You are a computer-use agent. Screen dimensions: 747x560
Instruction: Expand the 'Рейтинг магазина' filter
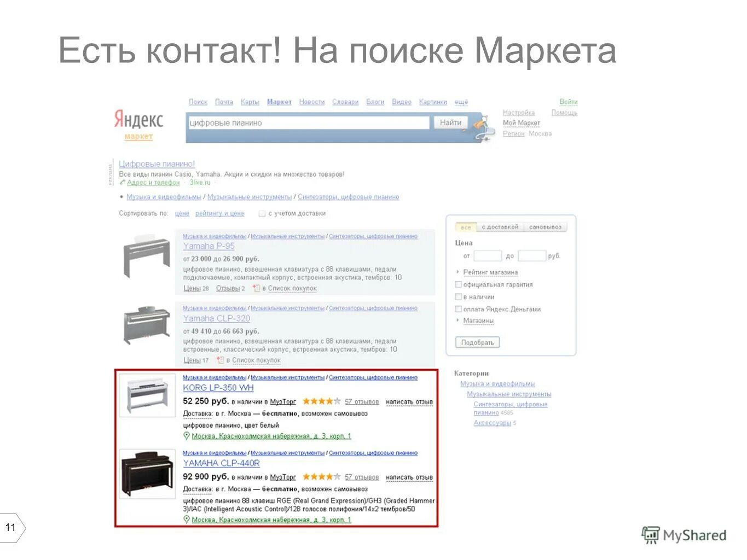[x=490, y=272]
